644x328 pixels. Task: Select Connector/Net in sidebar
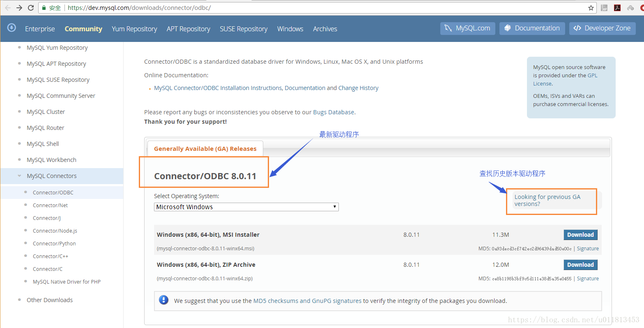click(x=50, y=205)
